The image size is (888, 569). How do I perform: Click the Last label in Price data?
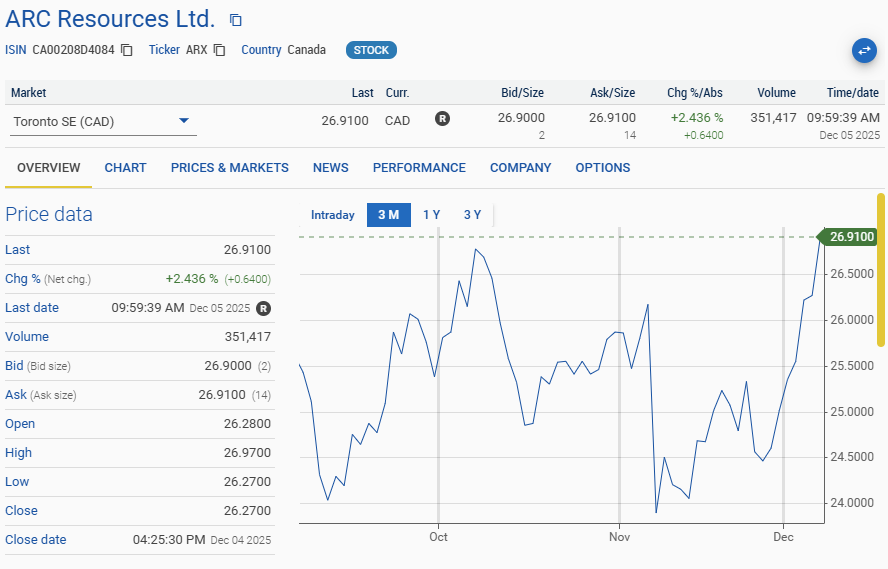click(18, 250)
